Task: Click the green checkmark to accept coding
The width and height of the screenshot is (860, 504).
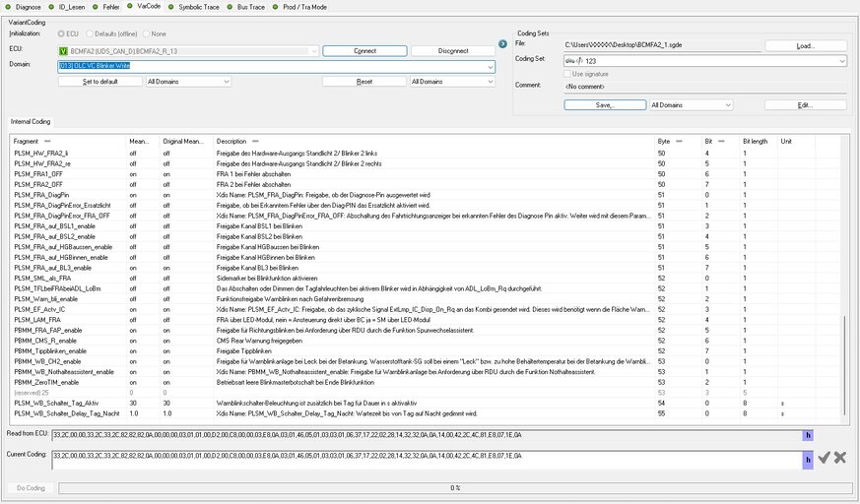Action: tap(824, 457)
